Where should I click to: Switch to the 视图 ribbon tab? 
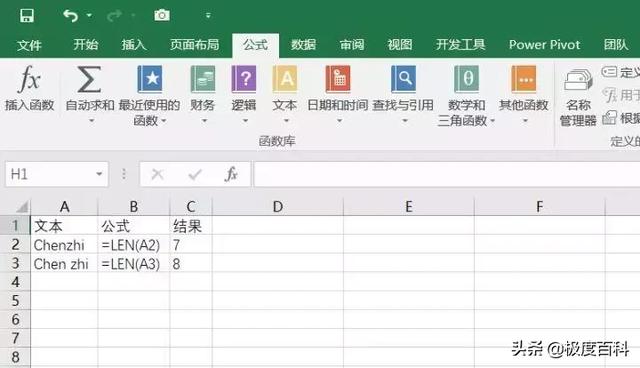(x=400, y=44)
